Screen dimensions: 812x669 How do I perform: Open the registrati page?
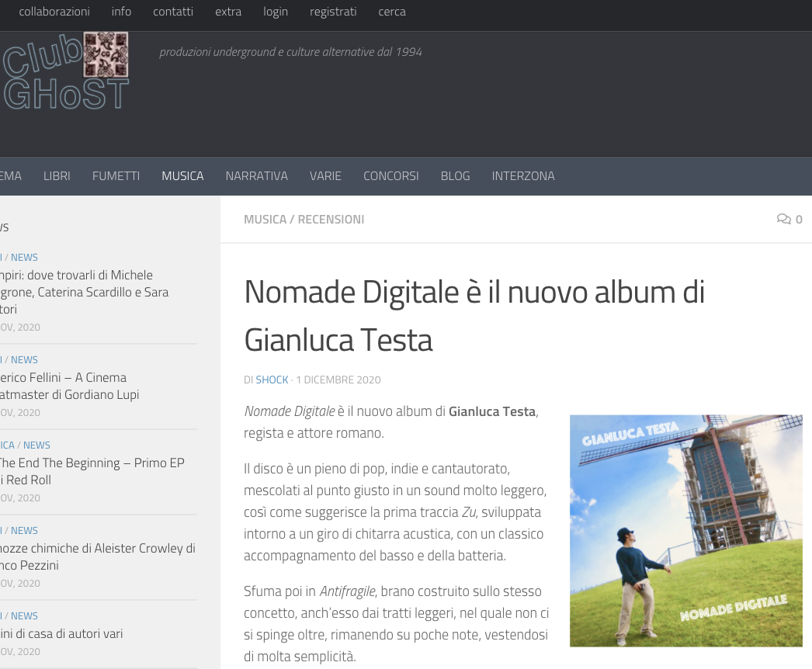[x=333, y=12]
